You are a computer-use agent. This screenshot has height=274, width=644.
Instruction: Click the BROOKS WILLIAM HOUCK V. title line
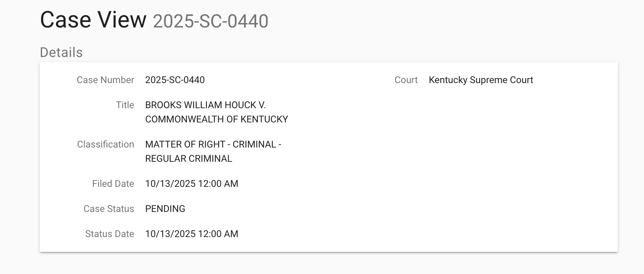[x=205, y=105]
